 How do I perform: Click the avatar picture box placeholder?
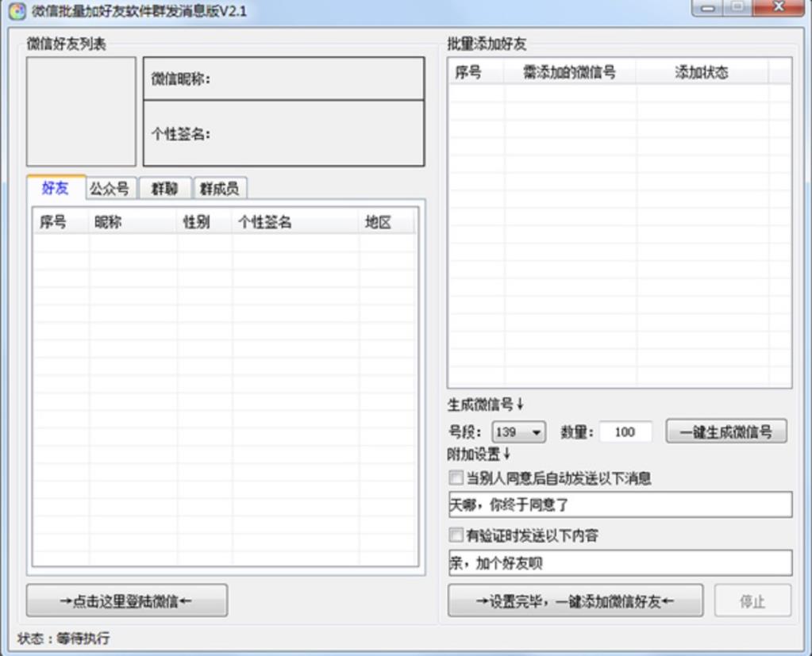tap(81, 112)
